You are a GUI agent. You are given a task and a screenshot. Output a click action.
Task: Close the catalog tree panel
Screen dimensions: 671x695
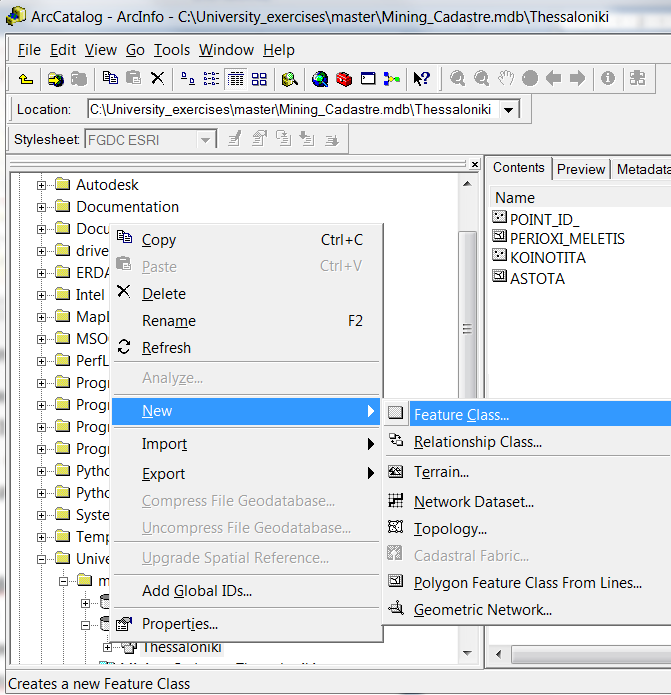(475, 164)
